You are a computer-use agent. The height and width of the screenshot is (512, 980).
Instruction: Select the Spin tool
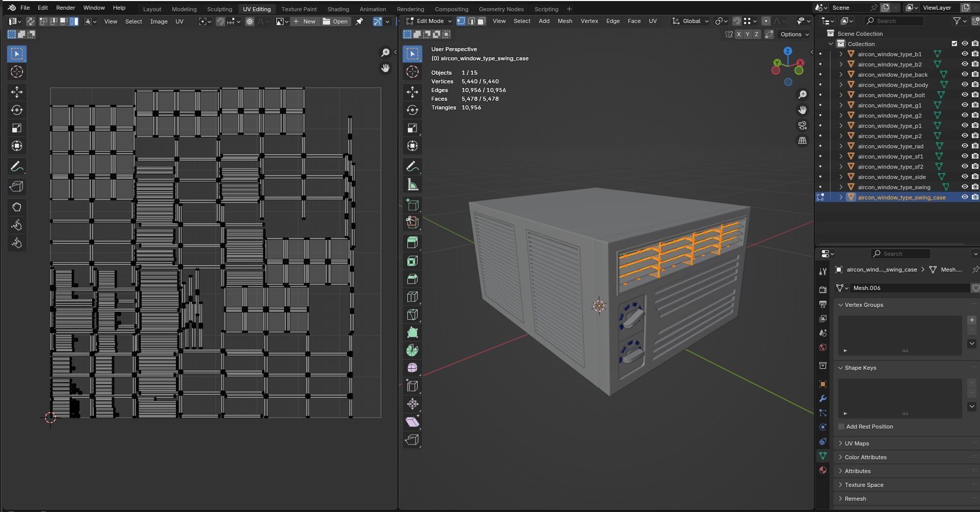(x=412, y=350)
